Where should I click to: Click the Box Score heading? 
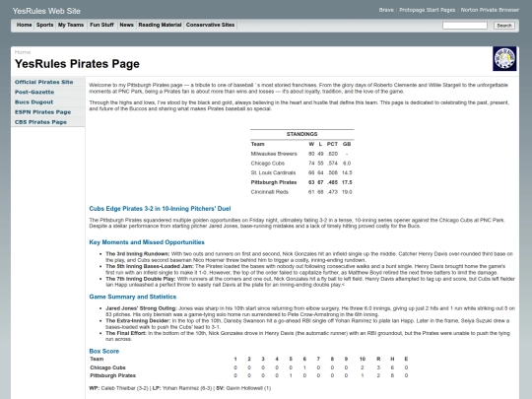coord(104,351)
